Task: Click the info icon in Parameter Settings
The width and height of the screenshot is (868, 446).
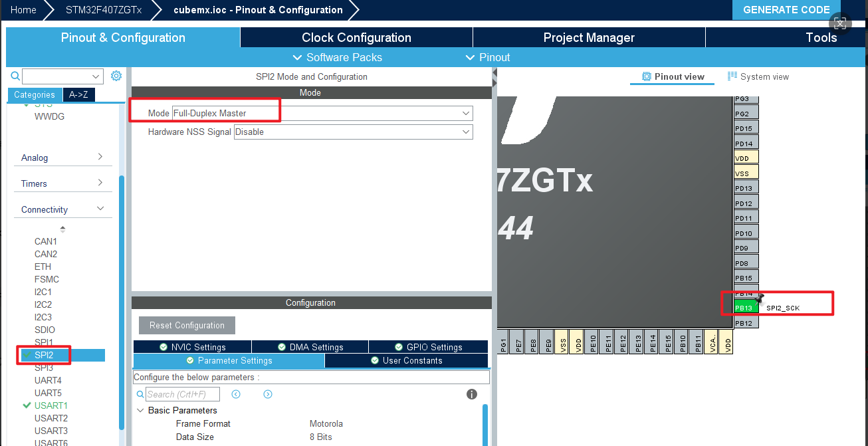Action: [x=472, y=394]
